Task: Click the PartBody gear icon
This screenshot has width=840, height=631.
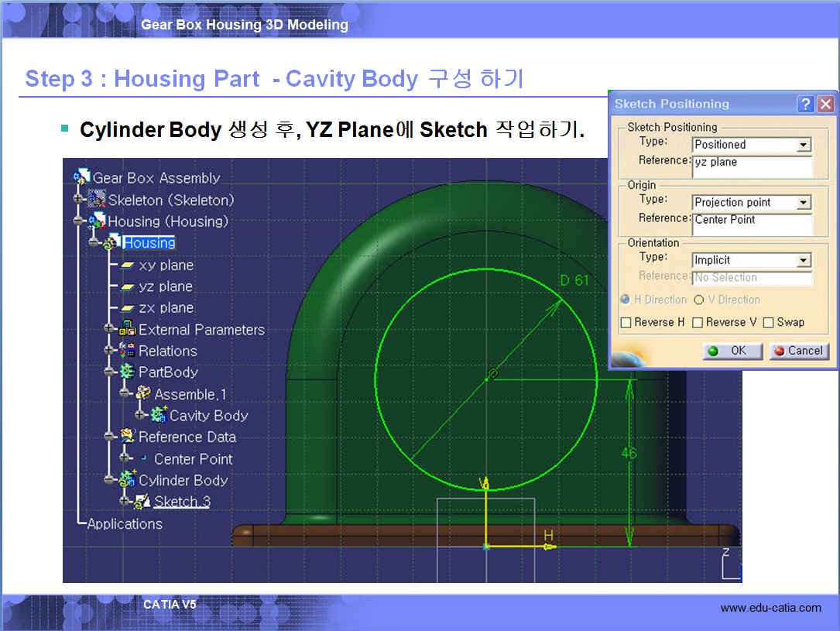Action: (128, 372)
